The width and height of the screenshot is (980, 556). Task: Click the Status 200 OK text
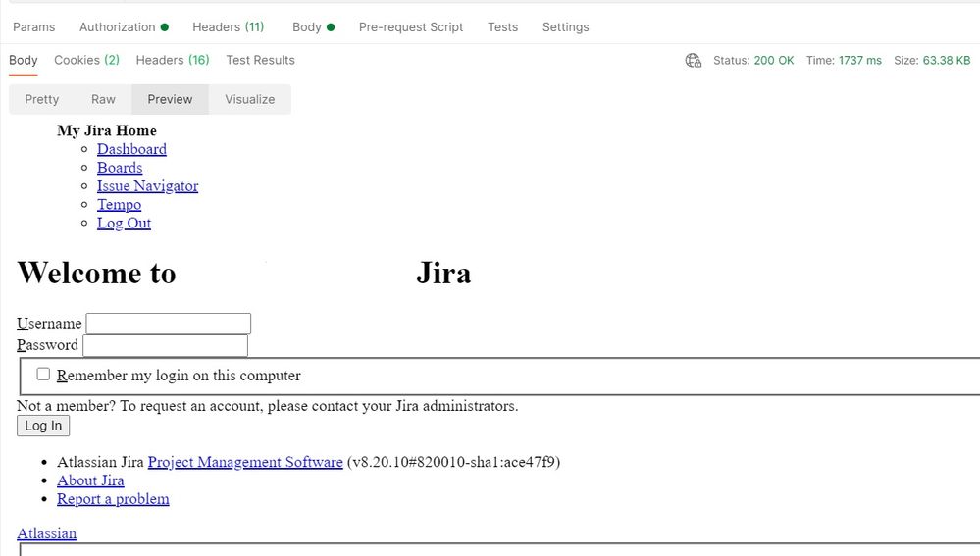[753, 61]
